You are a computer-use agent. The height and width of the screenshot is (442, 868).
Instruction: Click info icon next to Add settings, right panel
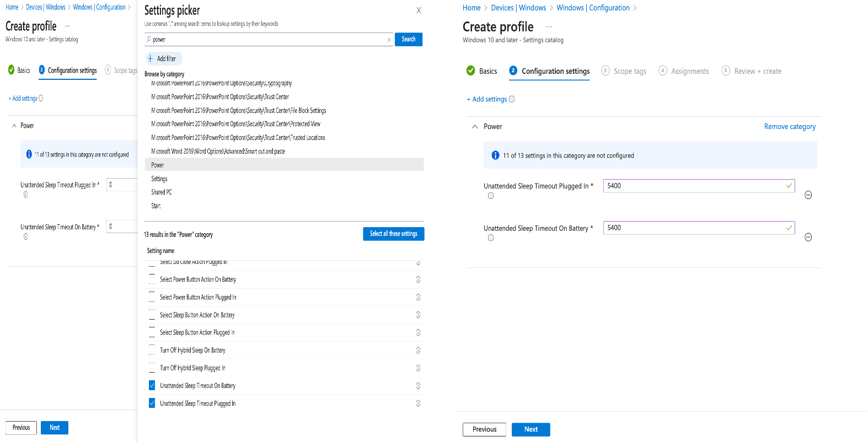pyautogui.click(x=512, y=99)
